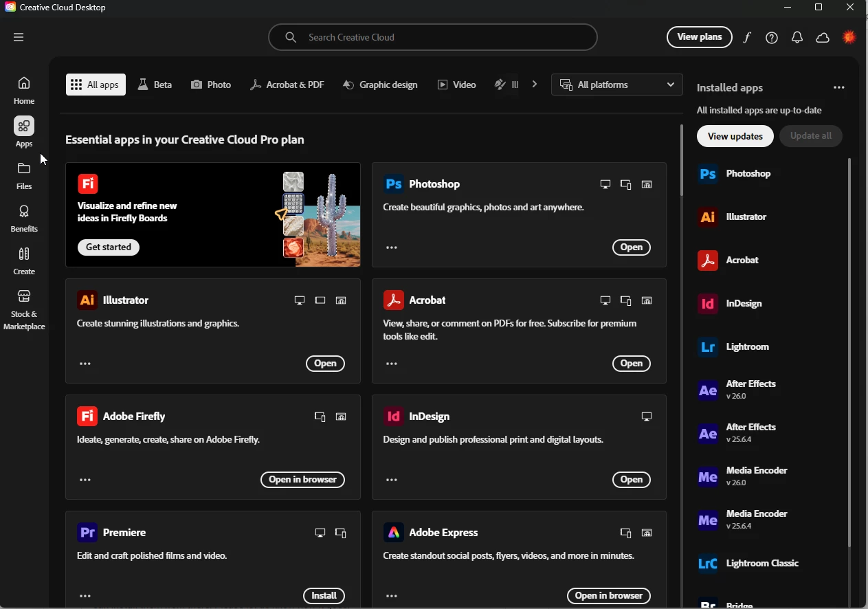Switch to the Beta tab
The width and height of the screenshot is (868, 609).
[155, 85]
